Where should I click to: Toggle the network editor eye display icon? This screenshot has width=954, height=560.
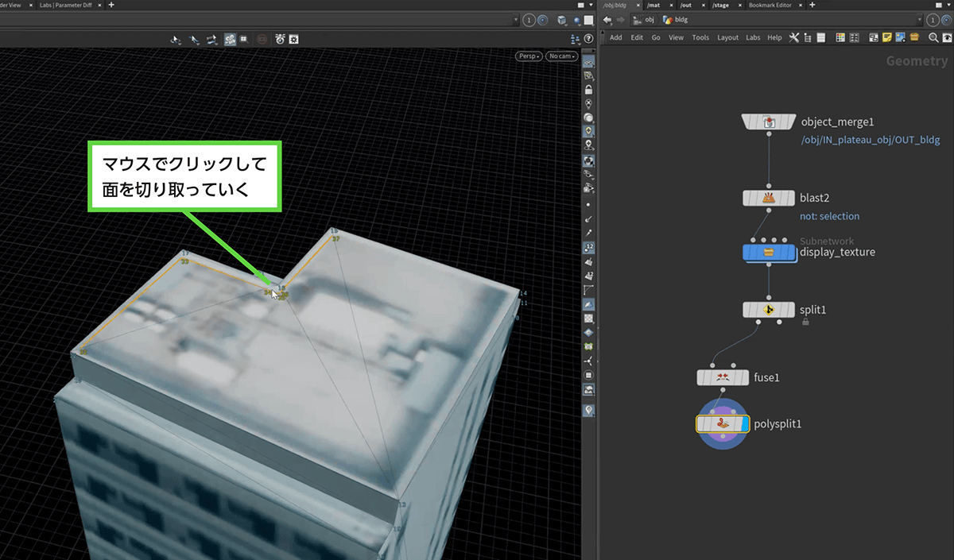click(947, 37)
